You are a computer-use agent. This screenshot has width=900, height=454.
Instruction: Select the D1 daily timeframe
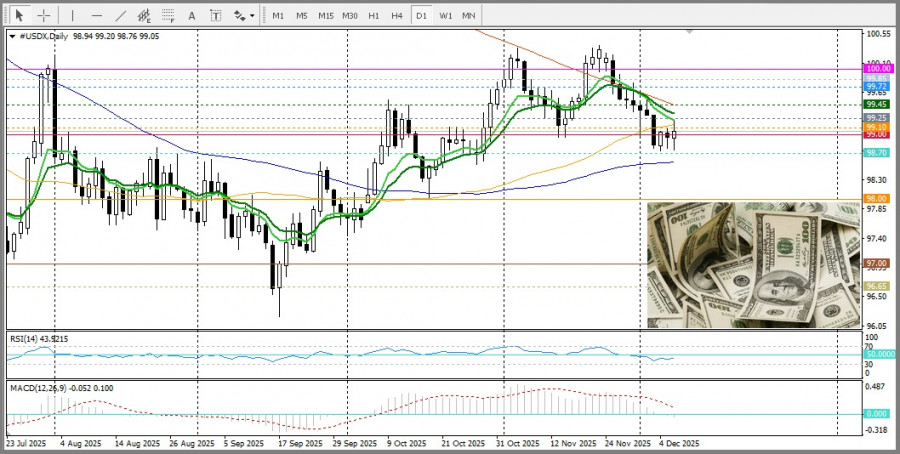421,15
